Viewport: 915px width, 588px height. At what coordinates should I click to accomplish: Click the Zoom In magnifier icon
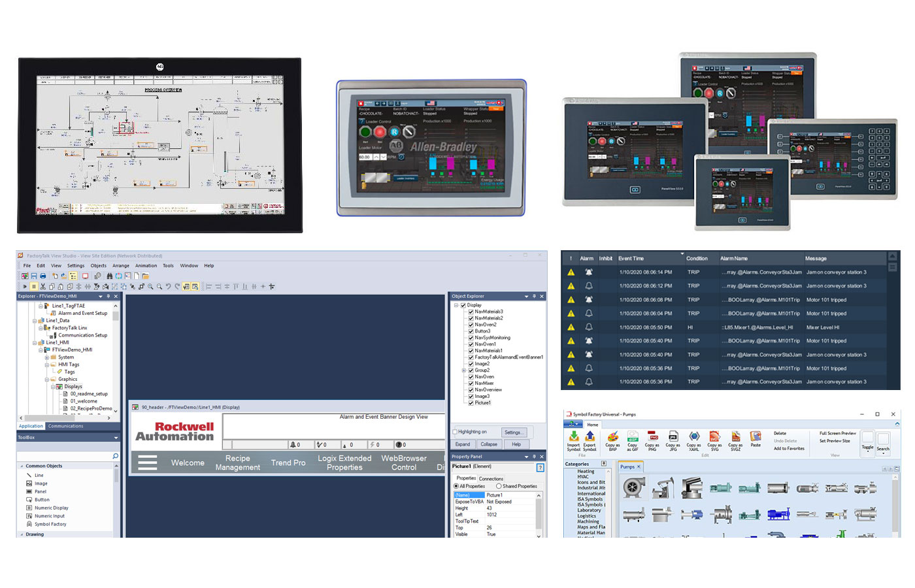(x=150, y=287)
